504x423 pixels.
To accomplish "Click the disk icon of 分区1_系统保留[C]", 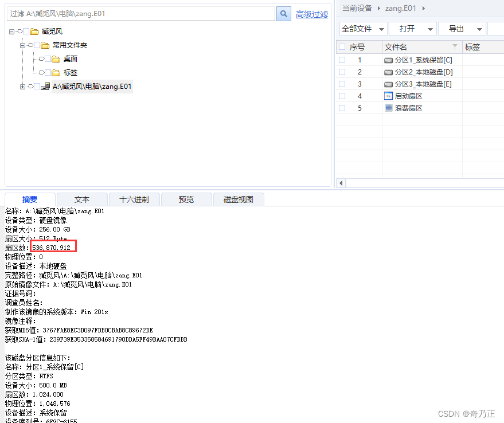I will click(x=388, y=60).
